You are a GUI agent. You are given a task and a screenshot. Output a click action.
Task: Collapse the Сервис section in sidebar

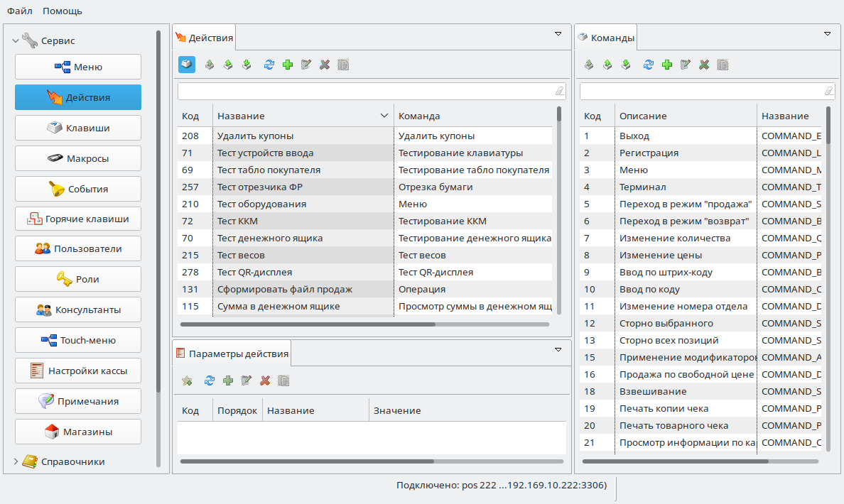(16, 41)
